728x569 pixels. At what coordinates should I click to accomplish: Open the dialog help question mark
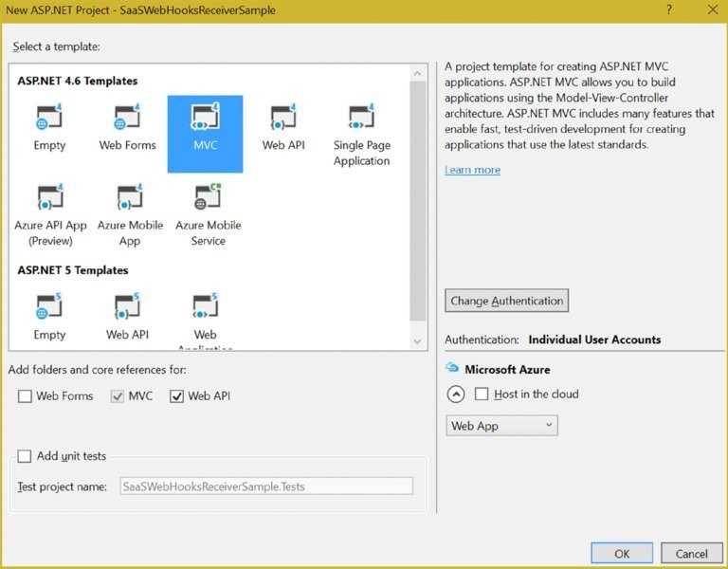tap(669, 9)
